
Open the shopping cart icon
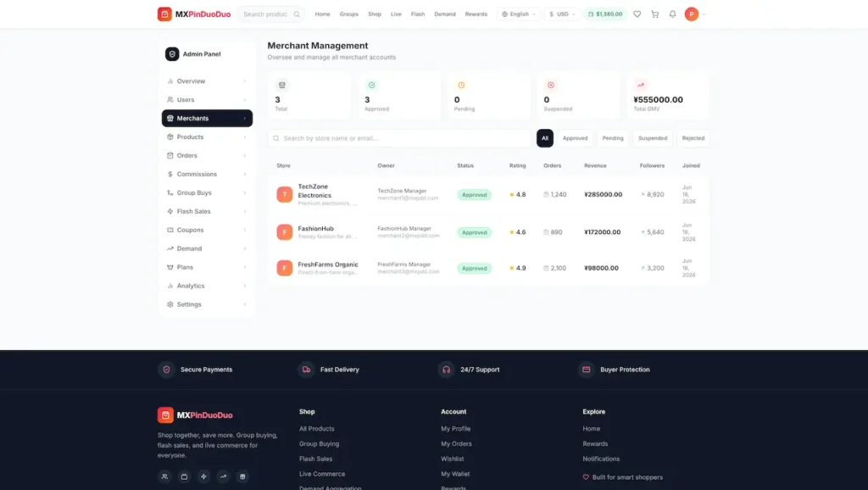[655, 14]
